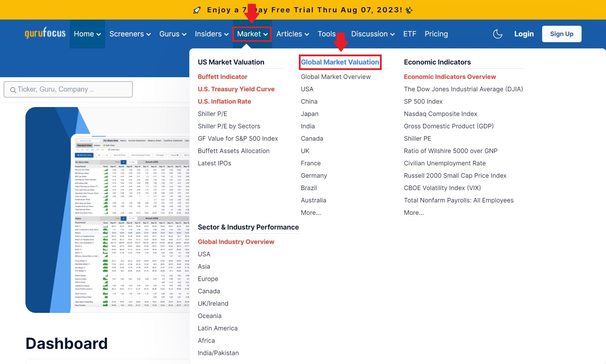Click the rocket icon in the trial banner
The image size is (606, 364).
click(197, 10)
